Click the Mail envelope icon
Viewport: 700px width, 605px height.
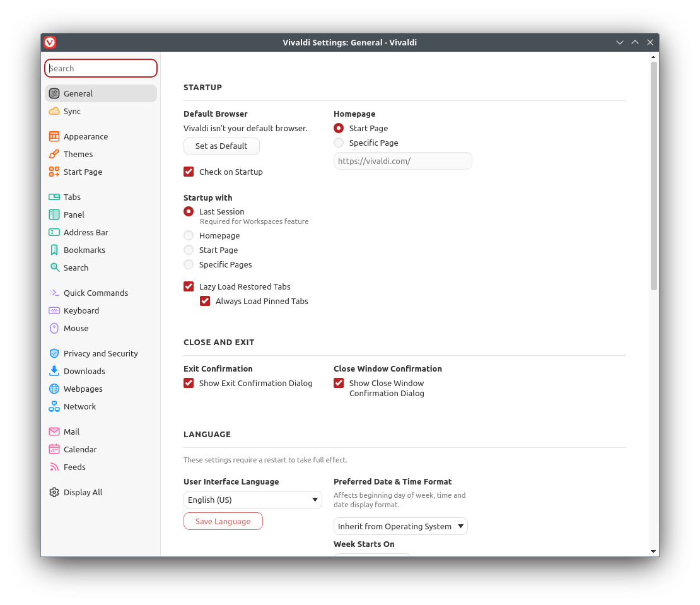coord(54,432)
